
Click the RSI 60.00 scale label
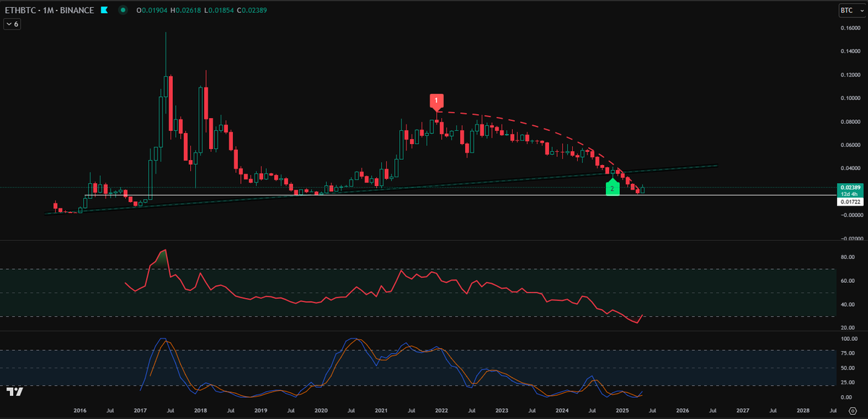pyautogui.click(x=848, y=281)
